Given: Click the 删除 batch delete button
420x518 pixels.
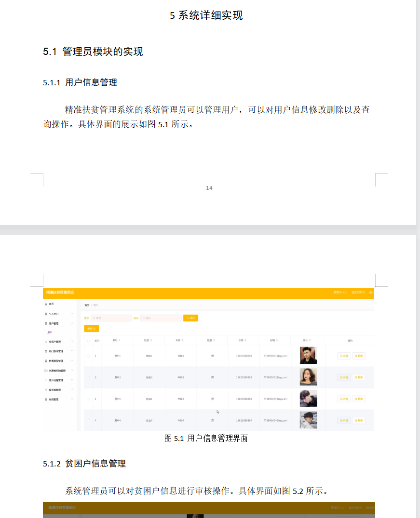Looking at the screenshot, I should tap(92, 328).
